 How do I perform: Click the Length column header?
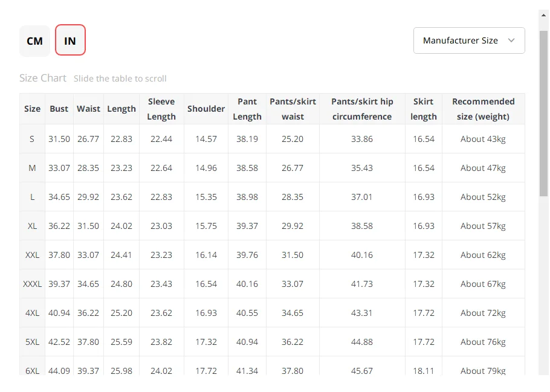click(x=121, y=109)
